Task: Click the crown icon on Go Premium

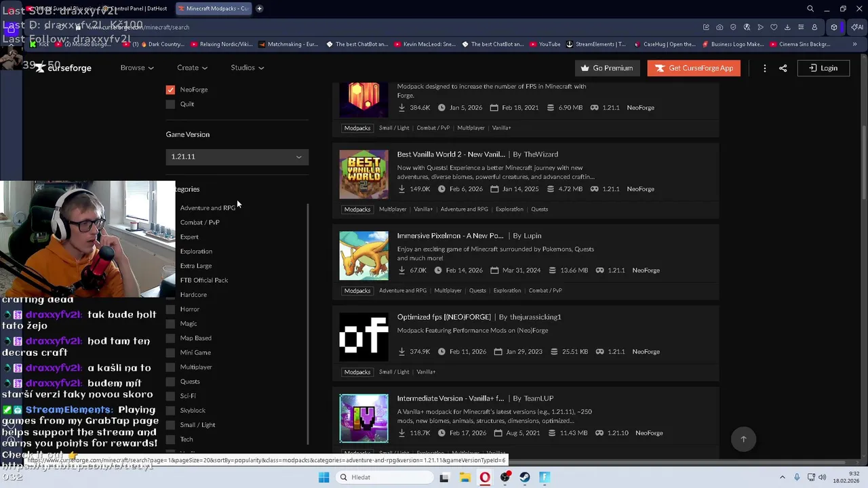Action: click(x=585, y=68)
